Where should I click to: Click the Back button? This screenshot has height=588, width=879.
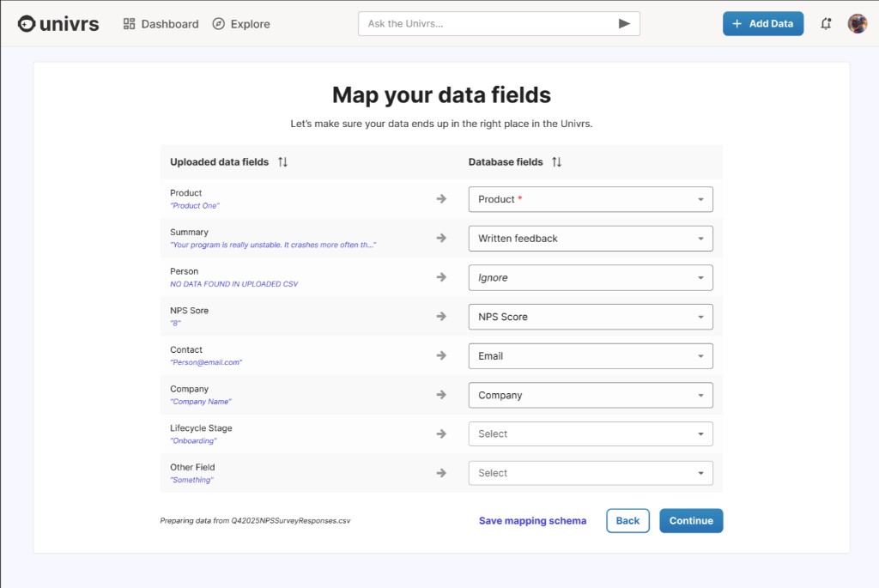(x=627, y=521)
